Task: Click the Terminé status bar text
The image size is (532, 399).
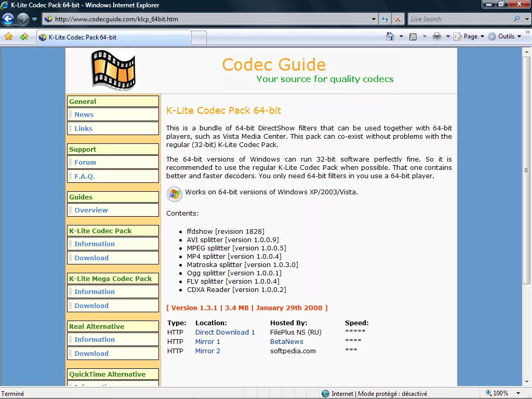Action: (x=13, y=394)
